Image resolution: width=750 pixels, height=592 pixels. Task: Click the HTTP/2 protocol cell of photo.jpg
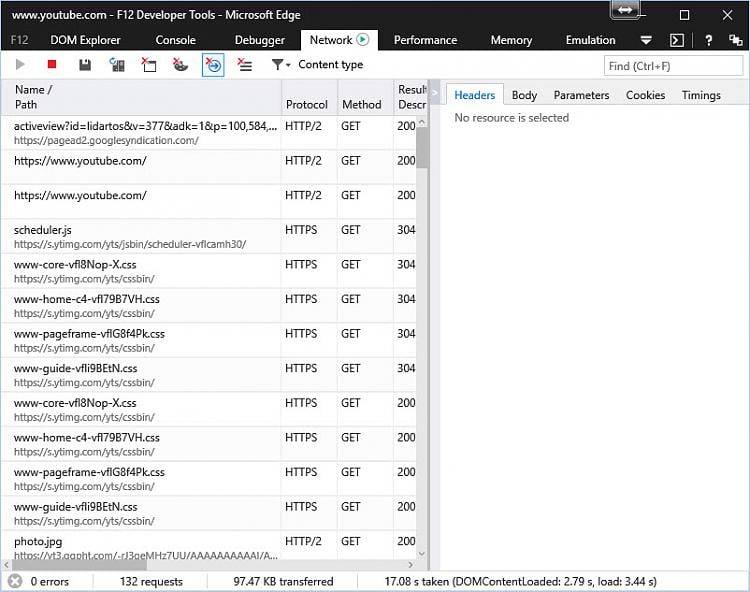303,541
